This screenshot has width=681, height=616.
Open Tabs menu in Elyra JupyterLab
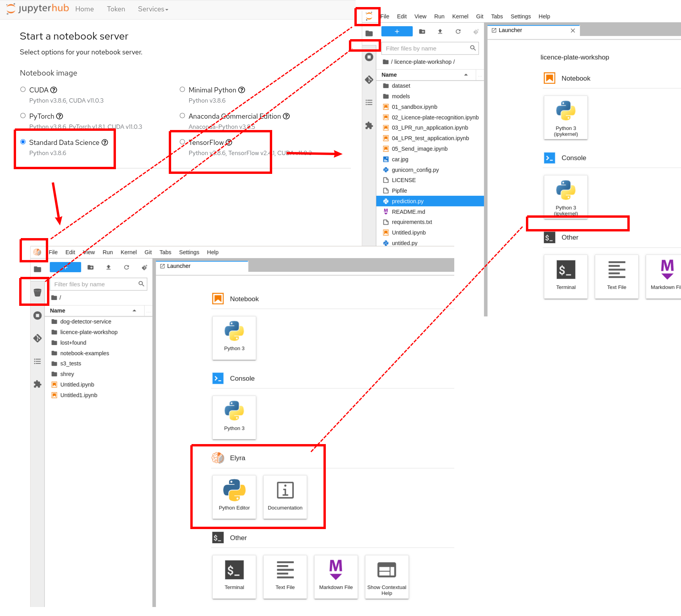tap(165, 252)
